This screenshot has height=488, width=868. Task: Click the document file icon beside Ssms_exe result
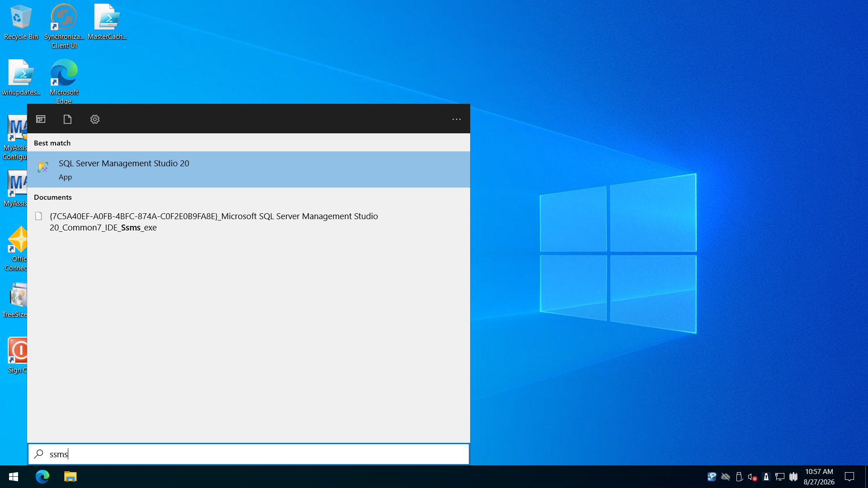(39, 216)
